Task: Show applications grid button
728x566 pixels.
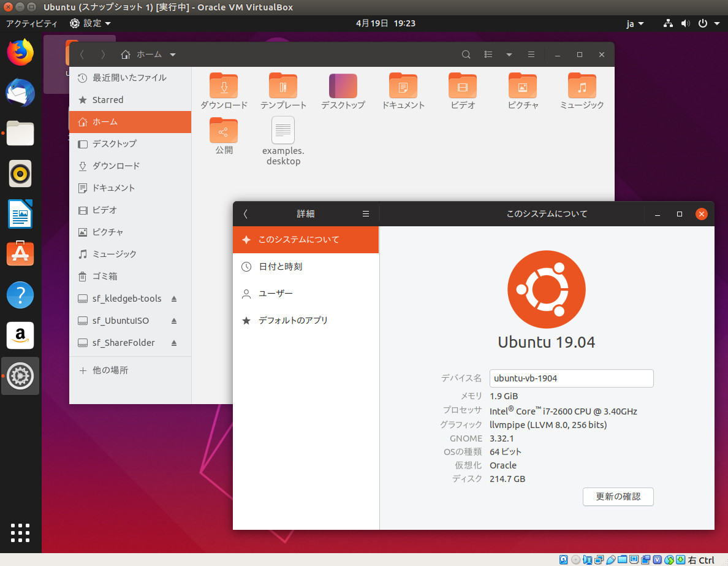Action: [20, 533]
